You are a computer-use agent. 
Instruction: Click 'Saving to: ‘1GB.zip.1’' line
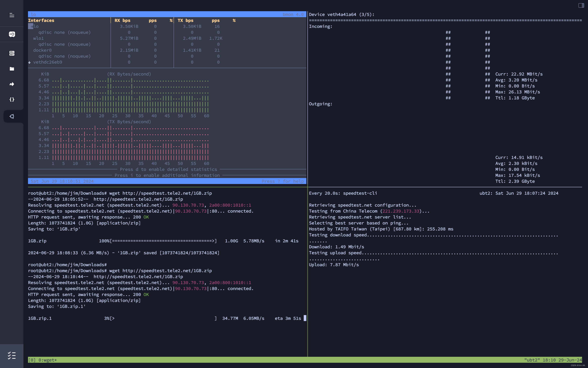[x=57, y=306]
